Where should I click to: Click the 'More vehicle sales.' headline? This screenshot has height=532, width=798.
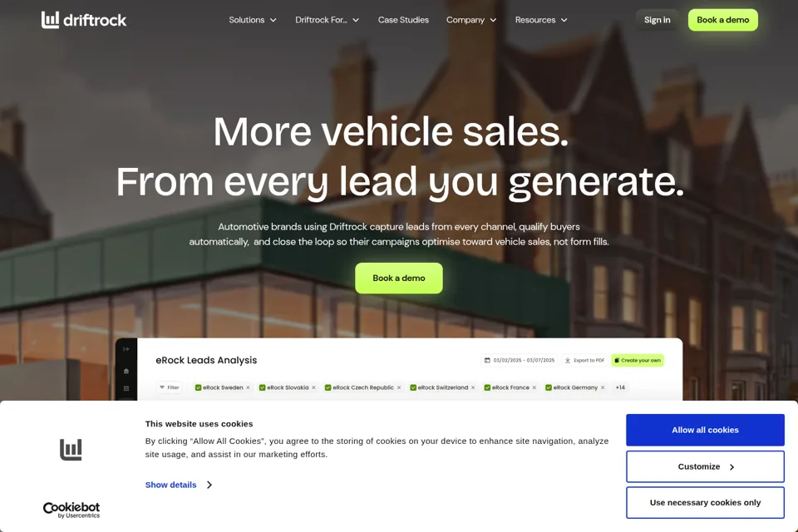pos(391,131)
